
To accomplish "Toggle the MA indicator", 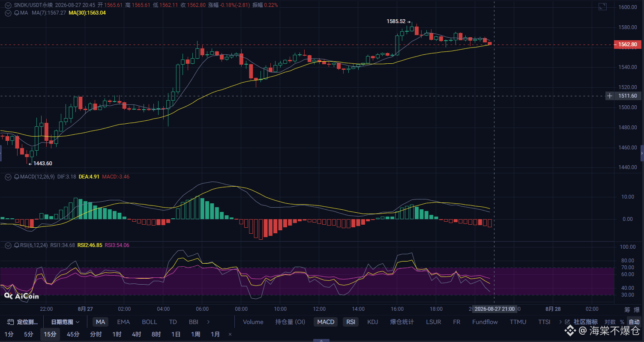I will coord(100,322).
